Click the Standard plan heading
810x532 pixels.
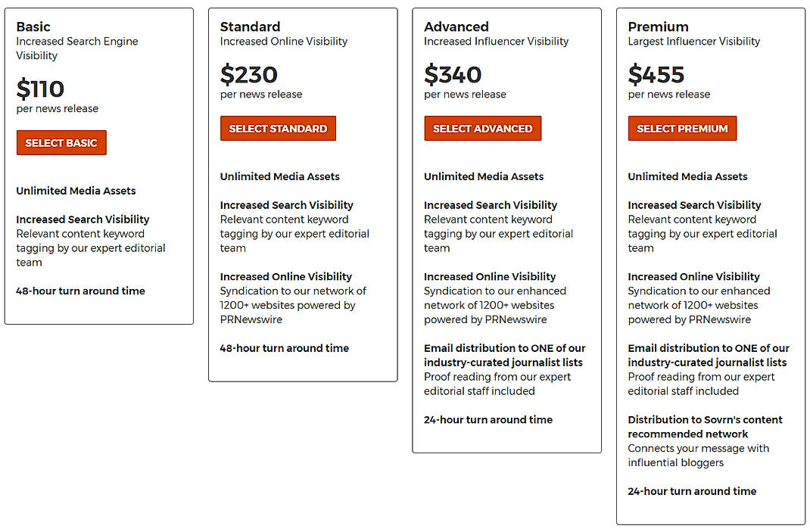coord(250,26)
